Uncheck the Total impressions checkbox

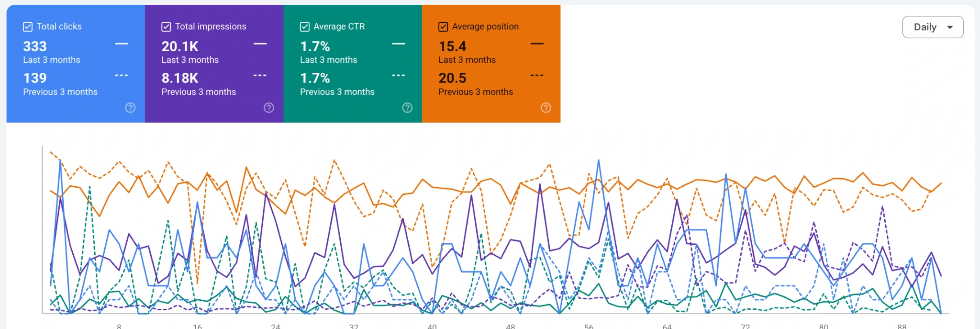[x=166, y=27]
